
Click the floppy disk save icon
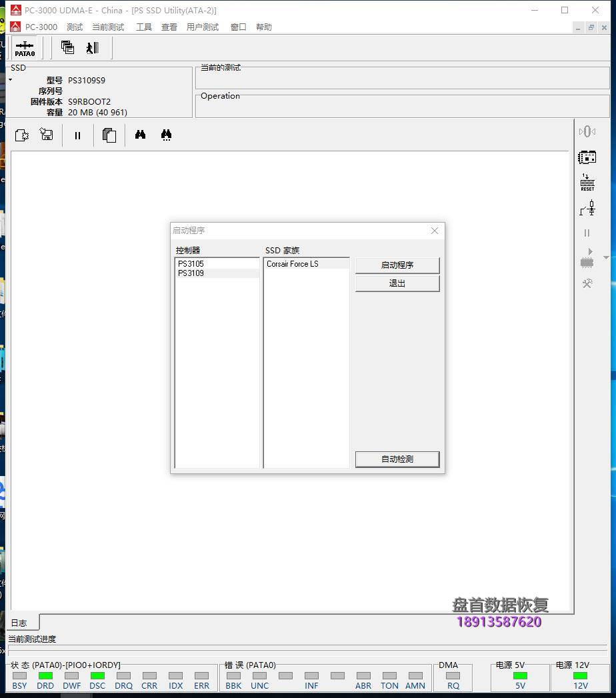click(47, 135)
